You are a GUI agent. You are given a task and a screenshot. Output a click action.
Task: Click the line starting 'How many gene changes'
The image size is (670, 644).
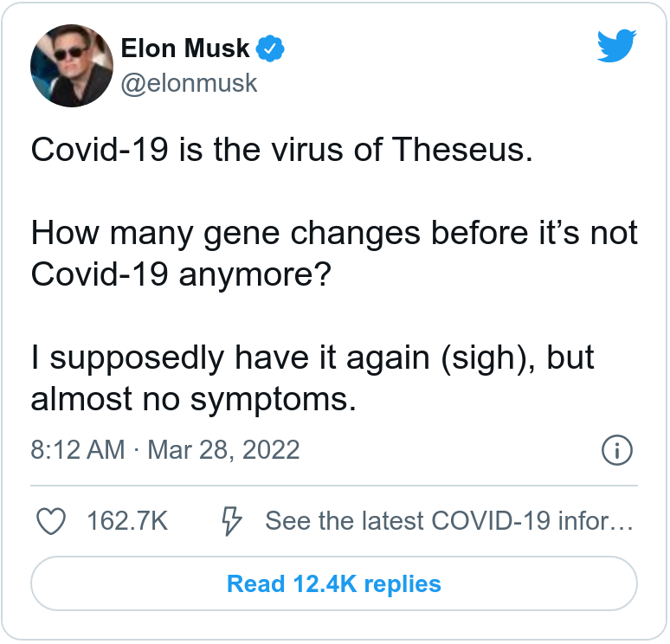[334, 234]
